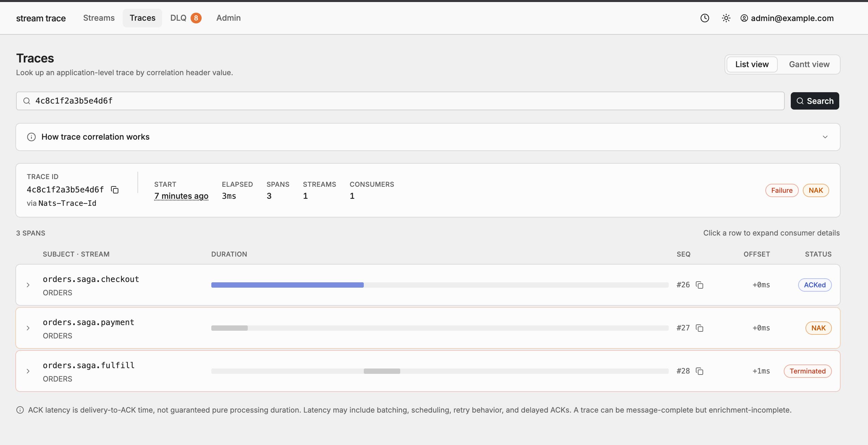Click the stream trace logo
The image size is (868, 445).
41,18
